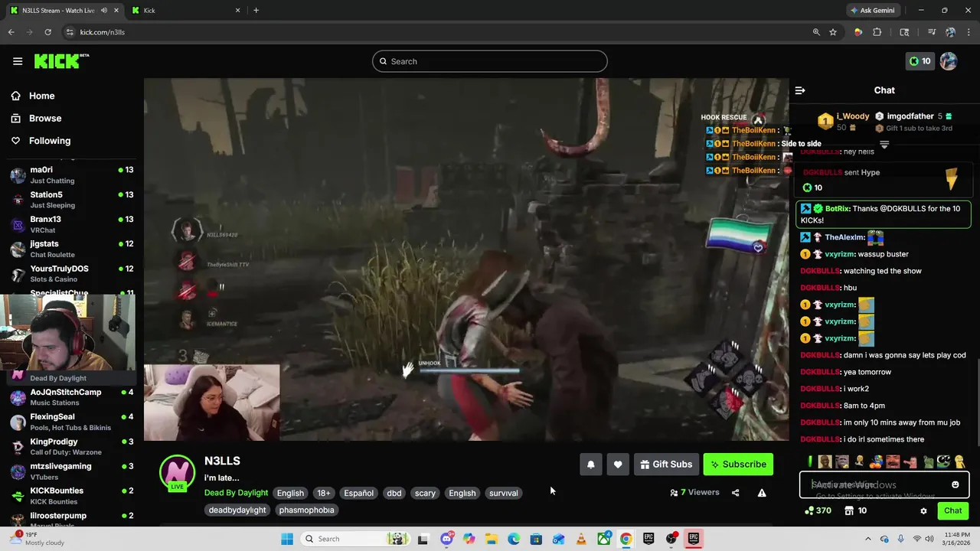Image resolution: width=980 pixels, height=551 pixels.
Task: Open Browse in the sidebar
Action: tap(45, 118)
